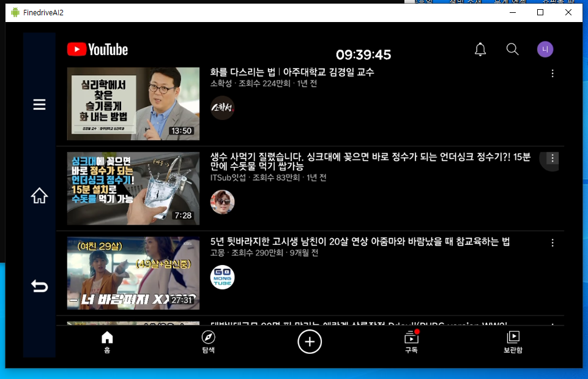Image resolution: width=588 pixels, height=379 pixels.
Task: Tap the back arrow in the left sidebar
Action: click(39, 287)
